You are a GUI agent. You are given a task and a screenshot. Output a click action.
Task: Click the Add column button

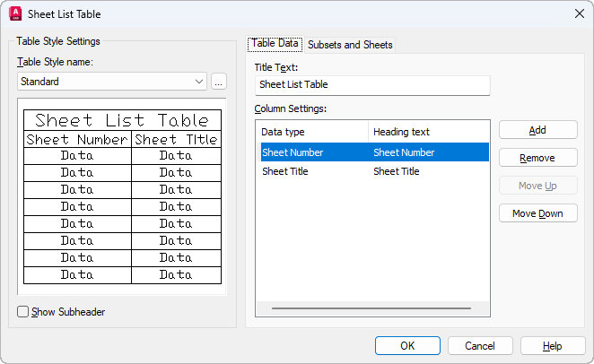click(537, 130)
